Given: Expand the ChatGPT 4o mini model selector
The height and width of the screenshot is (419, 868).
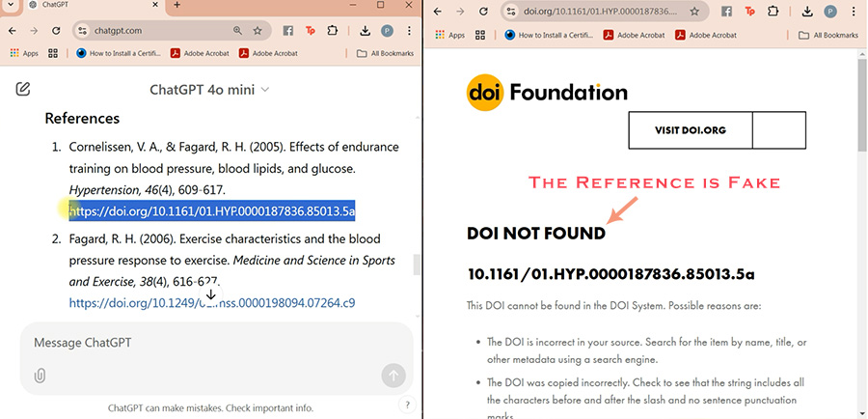Looking at the screenshot, I should click(x=209, y=90).
